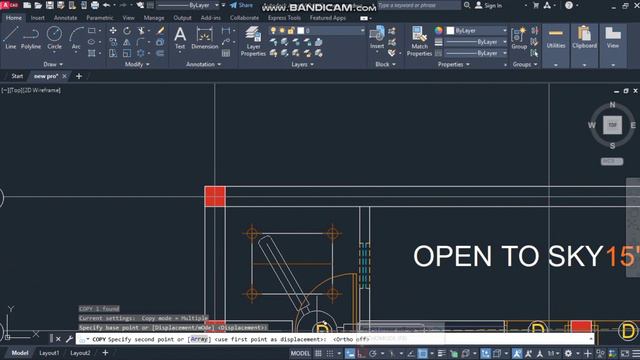
Task: Toggle lineweight display in status bar
Action: pos(442,353)
